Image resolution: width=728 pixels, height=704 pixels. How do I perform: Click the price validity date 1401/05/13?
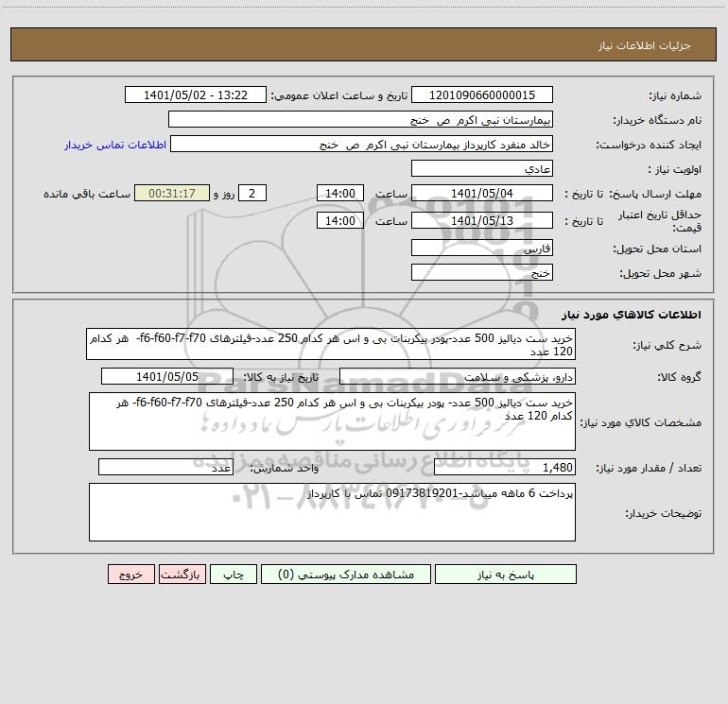[482, 220]
